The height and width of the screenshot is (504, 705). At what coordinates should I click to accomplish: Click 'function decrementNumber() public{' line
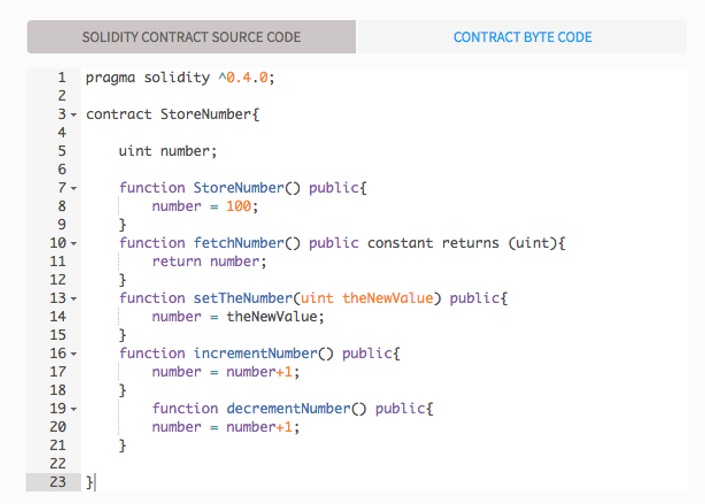(x=293, y=409)
